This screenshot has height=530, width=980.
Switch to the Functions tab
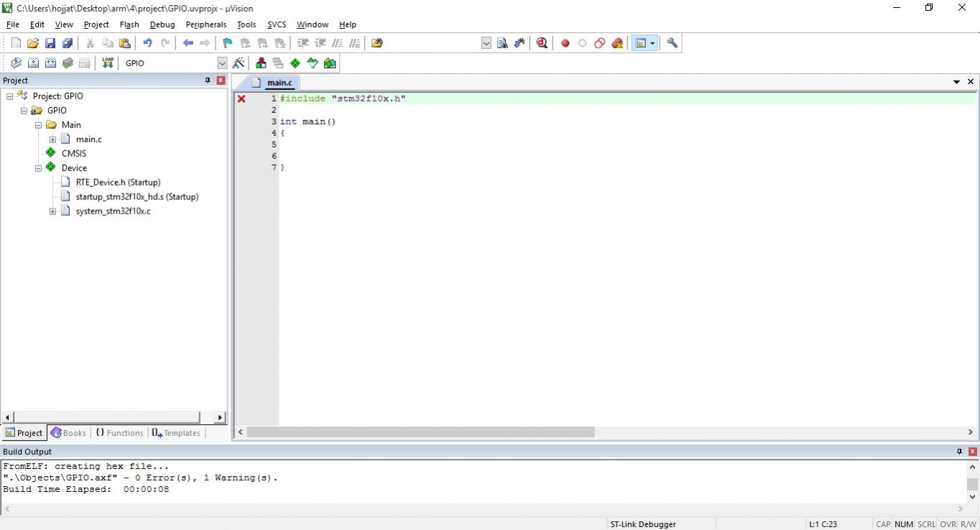tap(119, 433)
